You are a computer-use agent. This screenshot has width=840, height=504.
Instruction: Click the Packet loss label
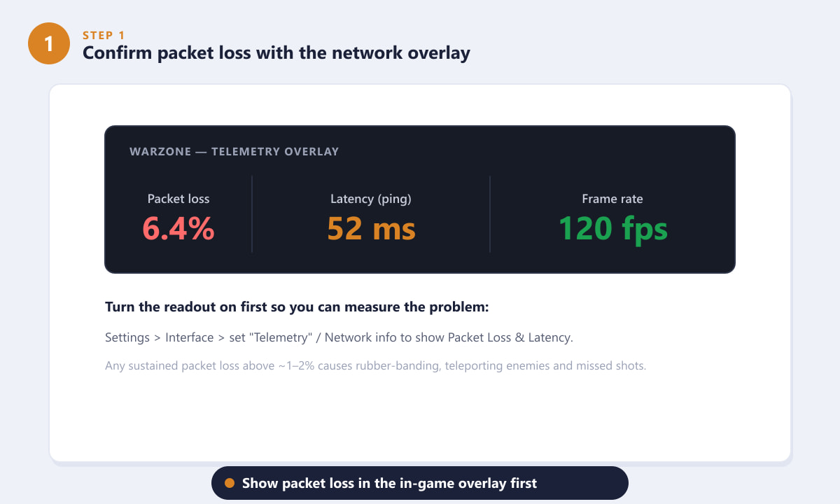[x=178, y=199]
